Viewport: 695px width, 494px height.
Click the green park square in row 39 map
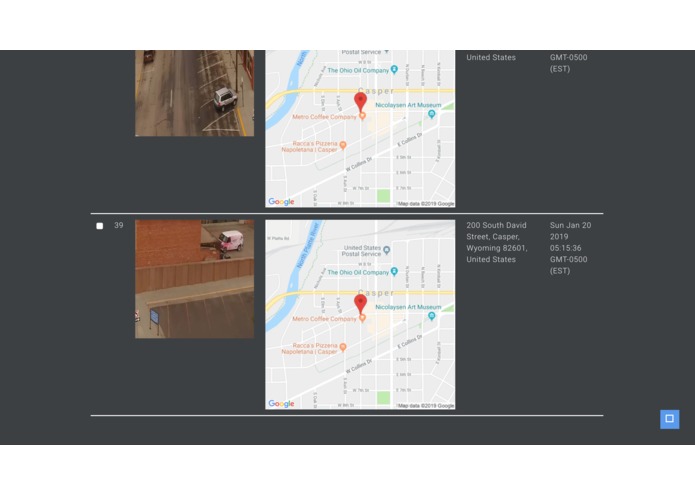coord(383,397)
